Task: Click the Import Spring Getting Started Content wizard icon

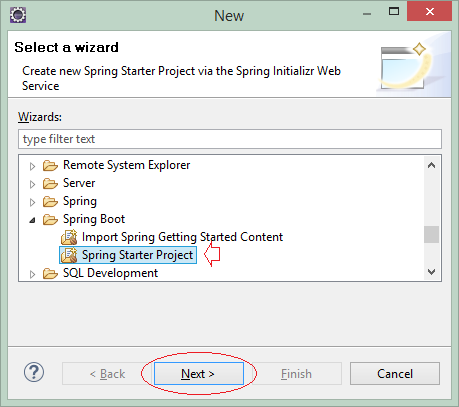Action: tap(69, 237)
